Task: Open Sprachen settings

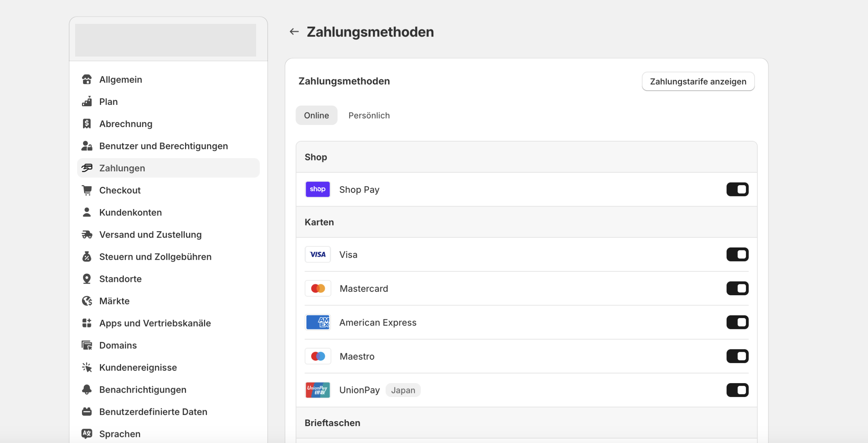Action: (168, 433)
